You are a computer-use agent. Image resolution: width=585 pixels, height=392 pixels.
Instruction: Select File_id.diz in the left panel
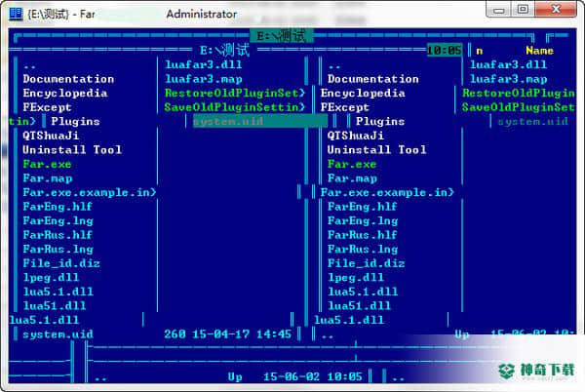61,263
